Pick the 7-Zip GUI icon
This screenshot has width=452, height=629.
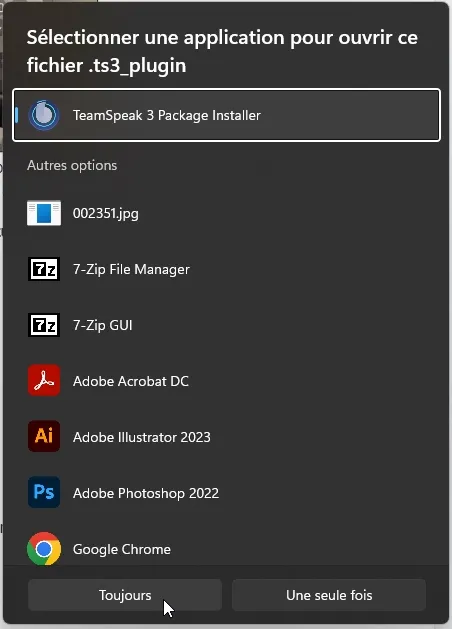(x=44, y=325)
